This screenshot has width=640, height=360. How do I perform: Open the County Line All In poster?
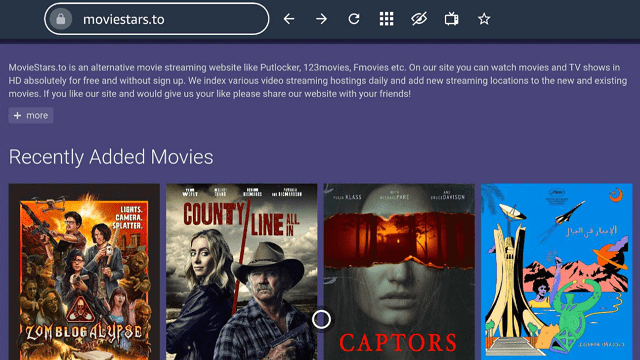click(x=242, y=272)
